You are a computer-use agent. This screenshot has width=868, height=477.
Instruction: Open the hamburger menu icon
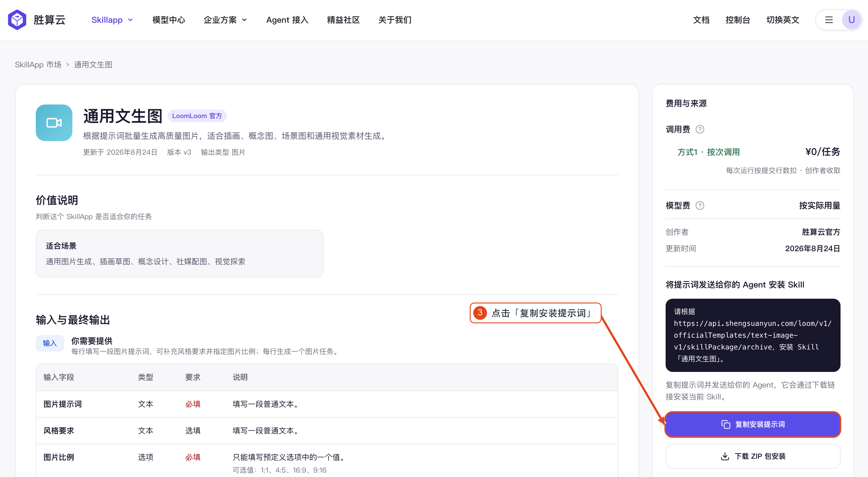click(x=829, y=20)
